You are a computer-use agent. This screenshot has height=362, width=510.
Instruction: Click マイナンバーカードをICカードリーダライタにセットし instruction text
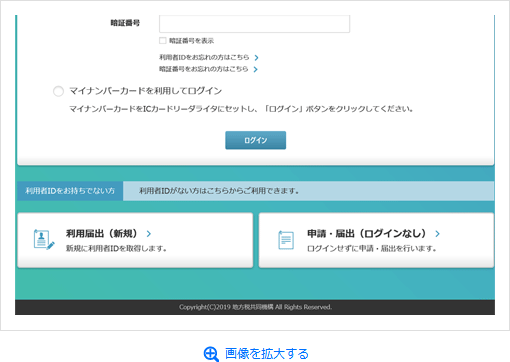[241, 109]
